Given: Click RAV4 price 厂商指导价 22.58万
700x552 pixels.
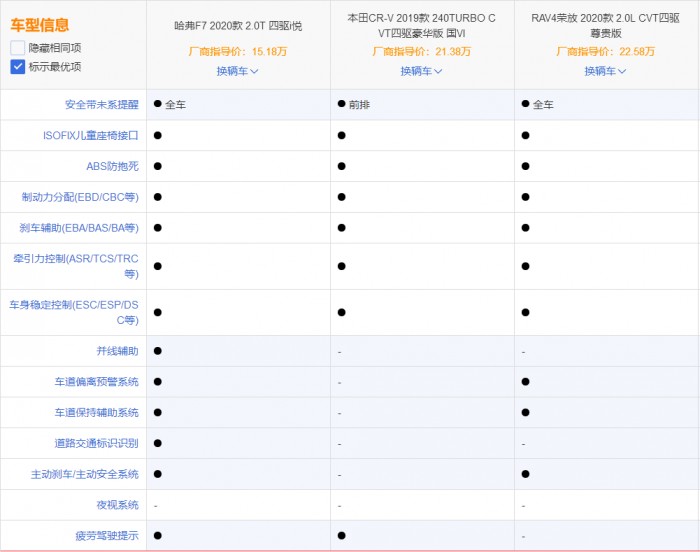Looking at the screenshot, I should point(605,51).
